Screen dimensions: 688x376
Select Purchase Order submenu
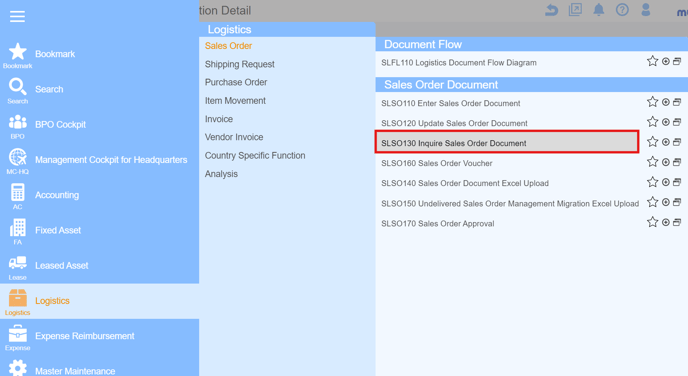236,82
